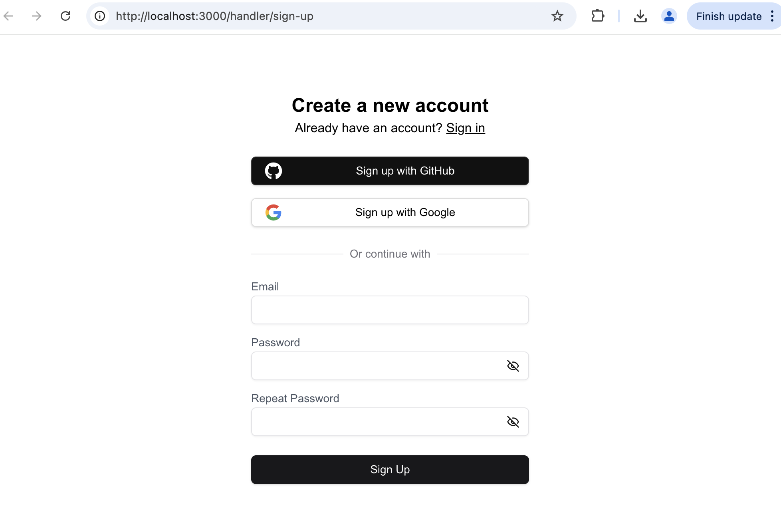The width and height of the screenshot is (781, 532).
Task: Focus the Email input field
Action: 390,310
